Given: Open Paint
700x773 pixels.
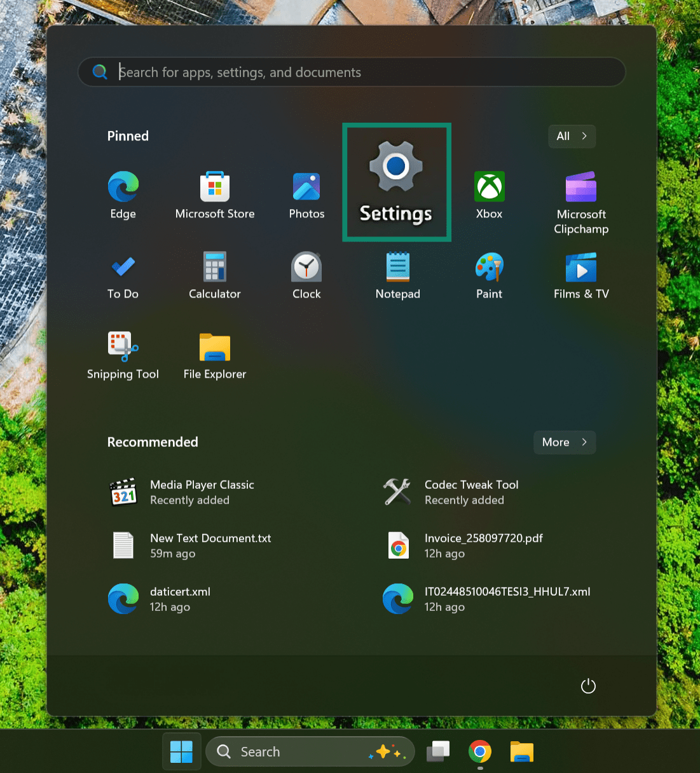Looking at the screenshot, I should pyautogui.click(x=489, y=273).
